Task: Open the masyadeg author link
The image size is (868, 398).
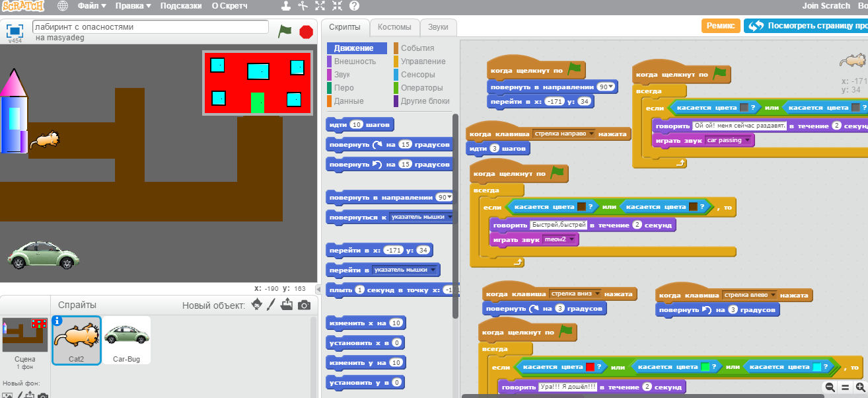Action: [x=66, y=38]
